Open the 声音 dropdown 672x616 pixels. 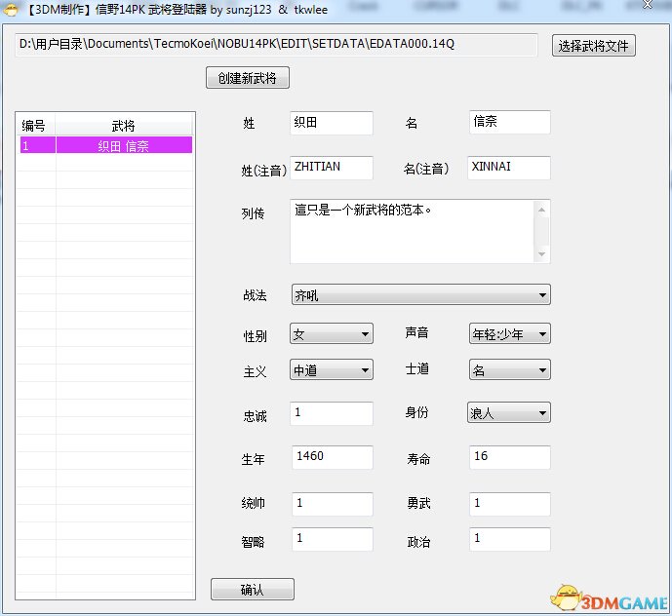508,334
